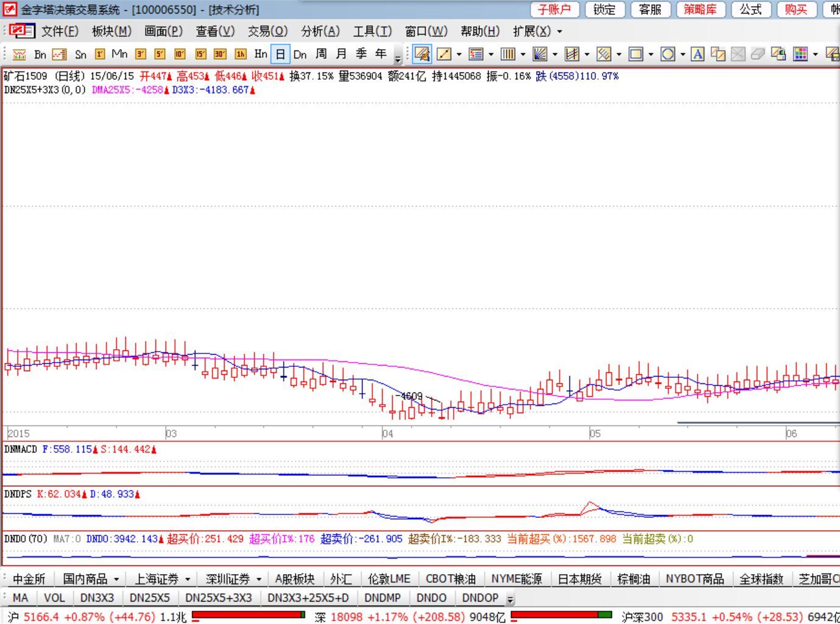This screenshot has height=624, width=840.
Task: Open the time-sharing chart icon
Action: (x=59, y=54)
